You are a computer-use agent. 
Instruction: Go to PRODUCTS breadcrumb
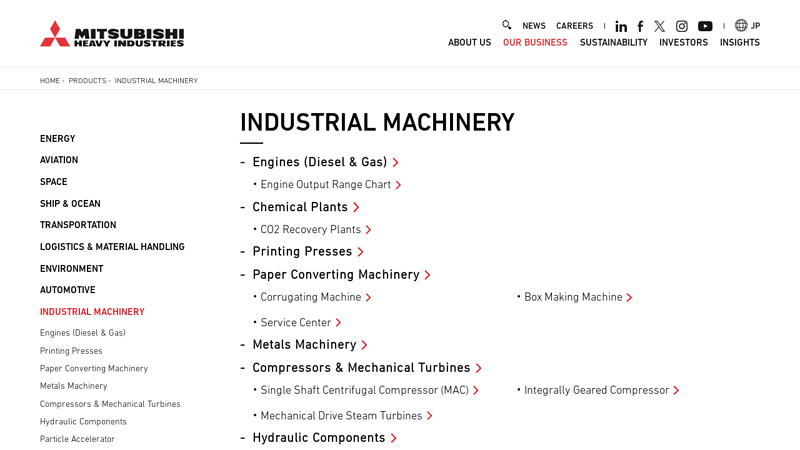point(87,81)
